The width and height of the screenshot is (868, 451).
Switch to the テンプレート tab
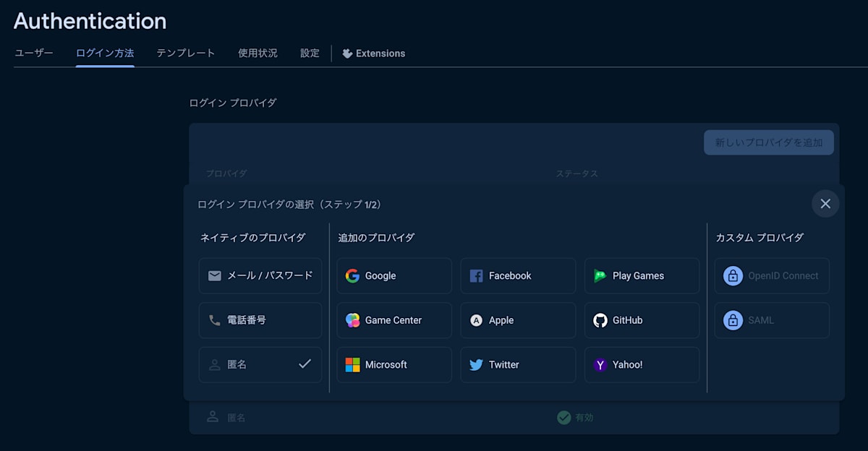[x=186, y=53]
